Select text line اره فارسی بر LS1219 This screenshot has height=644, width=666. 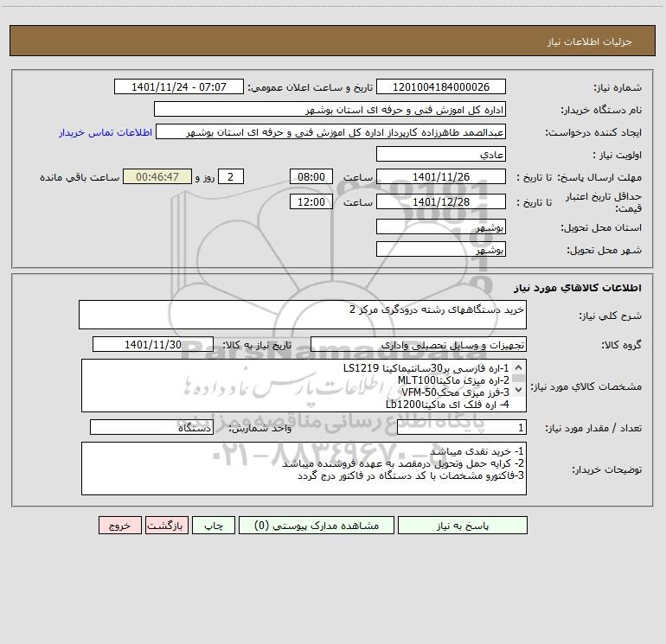426,367
